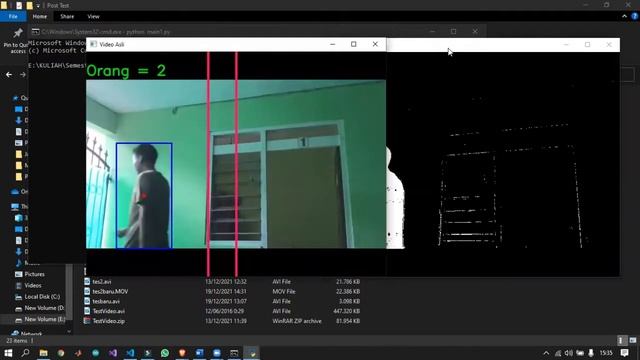
Task: Select This PC in navigation pane
Action: [15, 207]
